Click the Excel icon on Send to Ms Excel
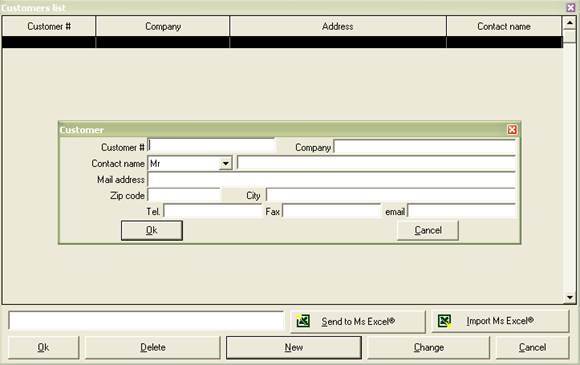Image resolution: width=580 pixels, height=365 pixels. coord(303,321)
